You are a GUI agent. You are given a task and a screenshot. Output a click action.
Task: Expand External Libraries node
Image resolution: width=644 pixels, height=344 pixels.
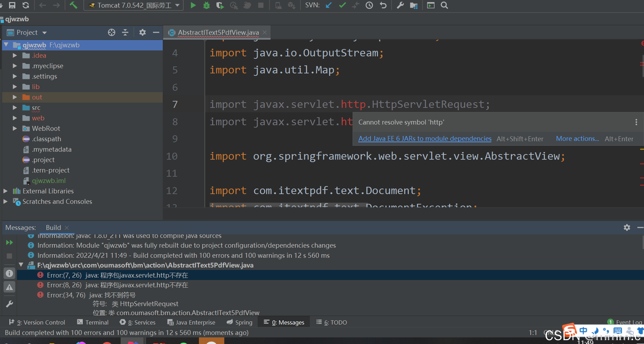5,191
